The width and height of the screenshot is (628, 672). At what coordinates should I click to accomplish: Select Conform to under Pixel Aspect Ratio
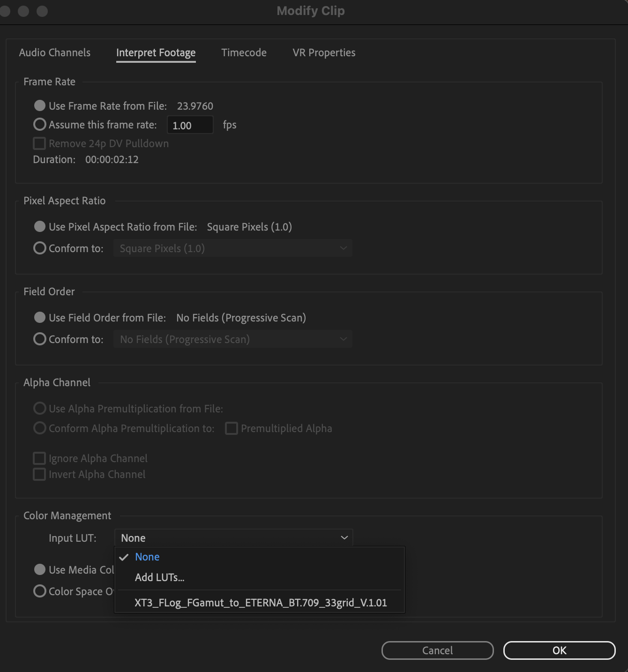coord(40,248)
